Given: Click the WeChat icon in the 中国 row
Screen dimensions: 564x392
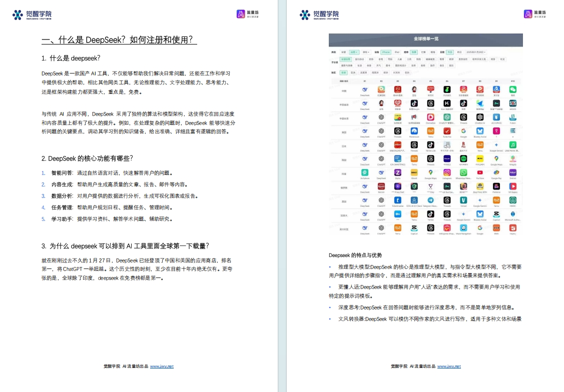Looking at the screenshot, I should 512,89.
